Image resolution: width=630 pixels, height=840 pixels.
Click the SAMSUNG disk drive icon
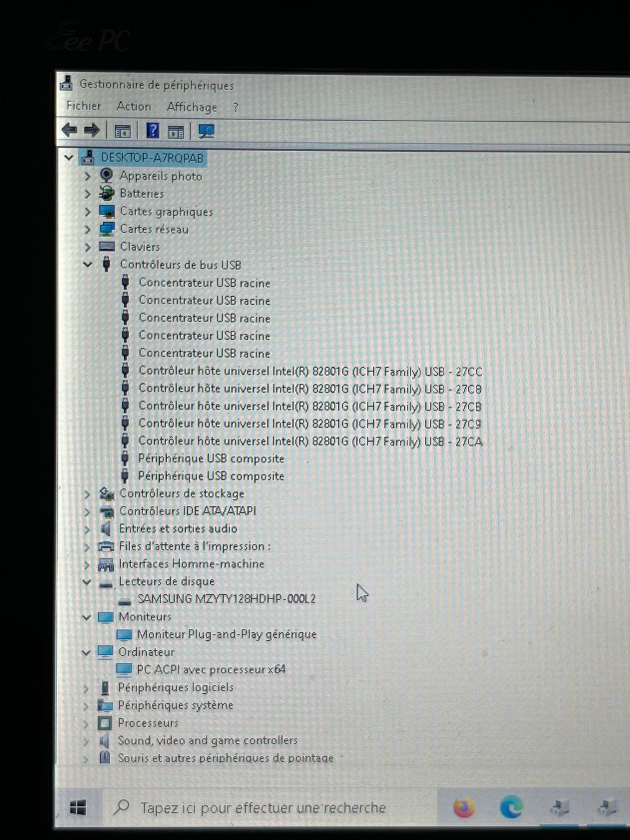click(x=125, y=600)
